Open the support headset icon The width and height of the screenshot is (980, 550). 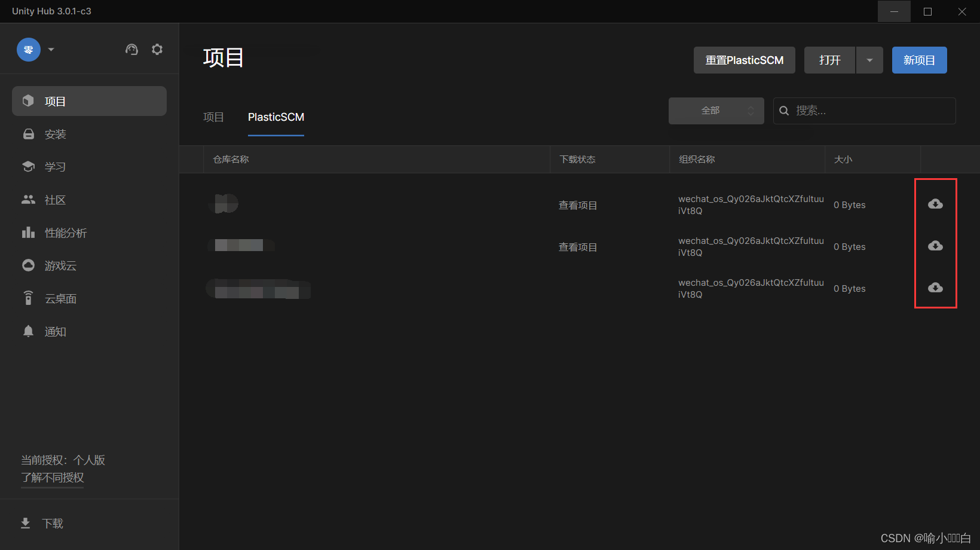click(x=131, y=50)
